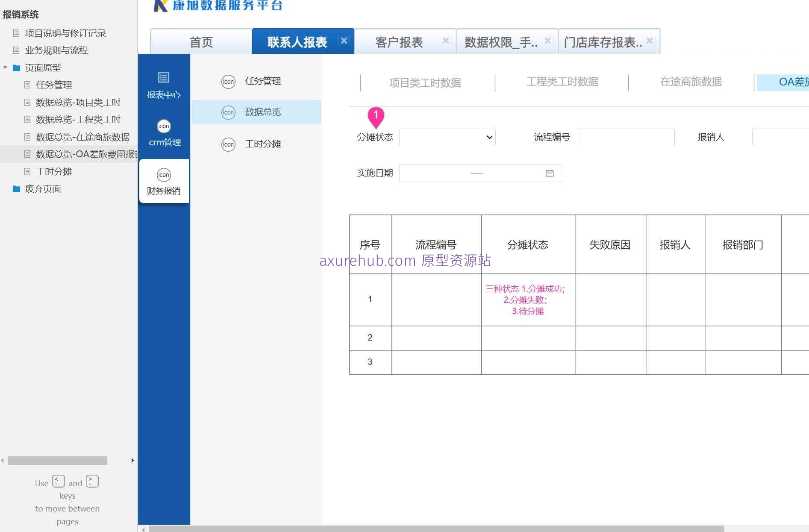Switch to the 数据权限_手.. tab

pyautogui.click(x=507, y=41)
